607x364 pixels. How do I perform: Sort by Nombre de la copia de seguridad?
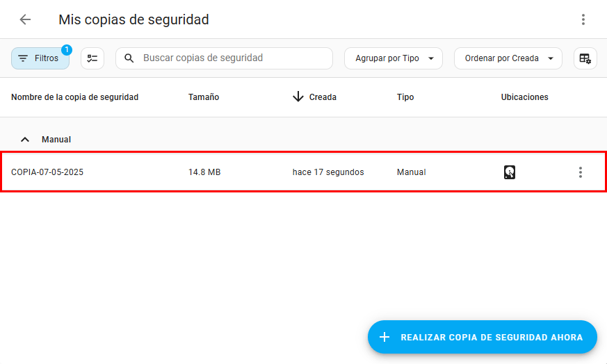pyautogui.click(x=74, y=97)
